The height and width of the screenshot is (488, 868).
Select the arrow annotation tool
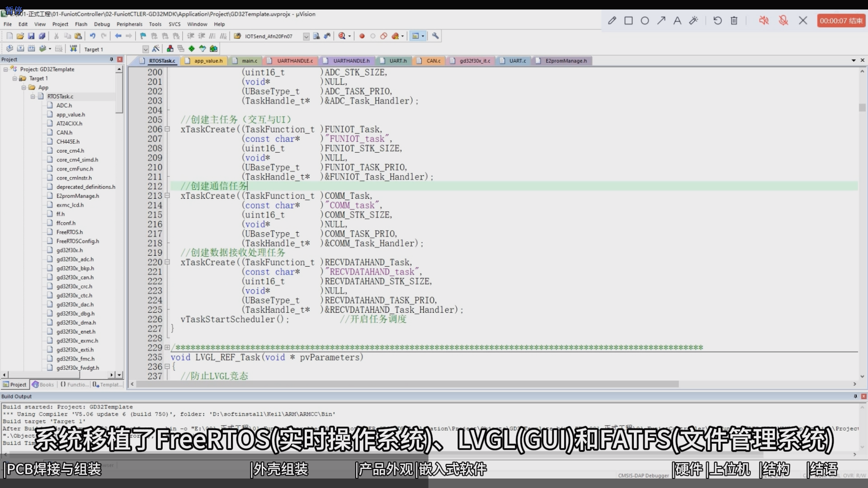click(661, 21)
